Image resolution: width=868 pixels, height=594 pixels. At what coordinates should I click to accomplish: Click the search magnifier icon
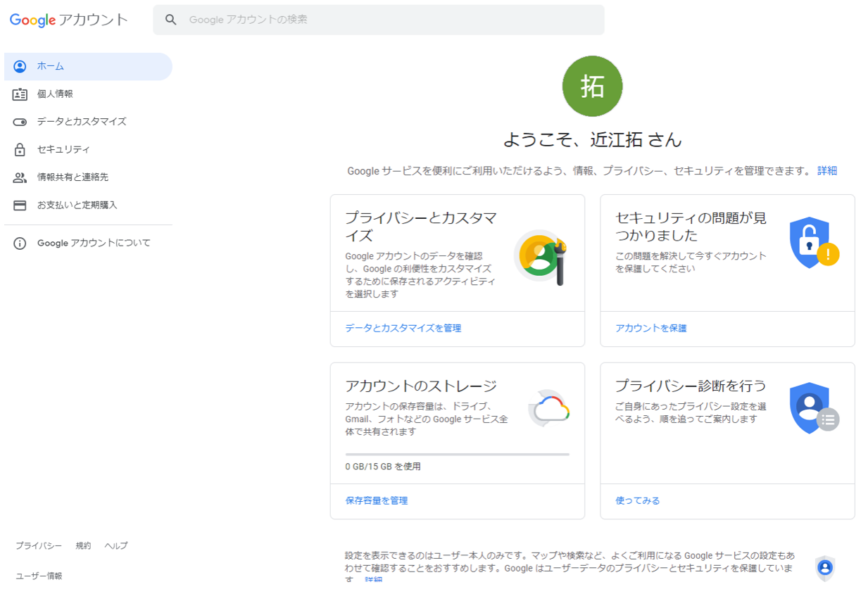pos(170,20)
